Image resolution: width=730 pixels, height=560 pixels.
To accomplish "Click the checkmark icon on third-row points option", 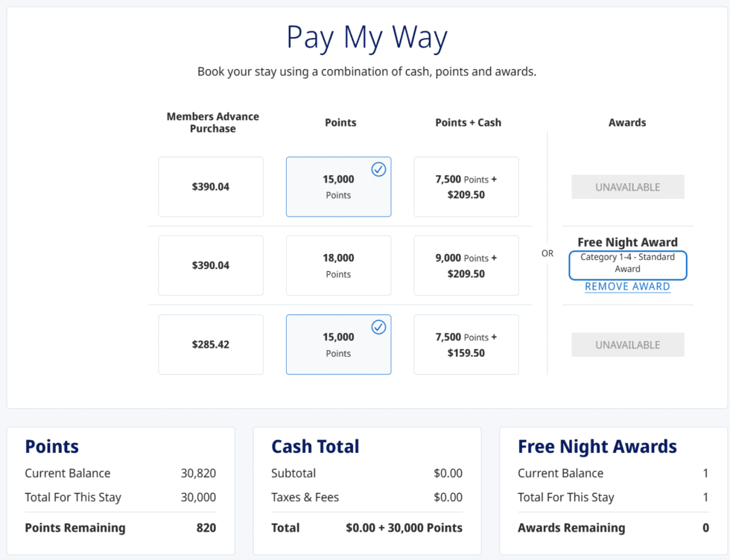I will [379, 327].
